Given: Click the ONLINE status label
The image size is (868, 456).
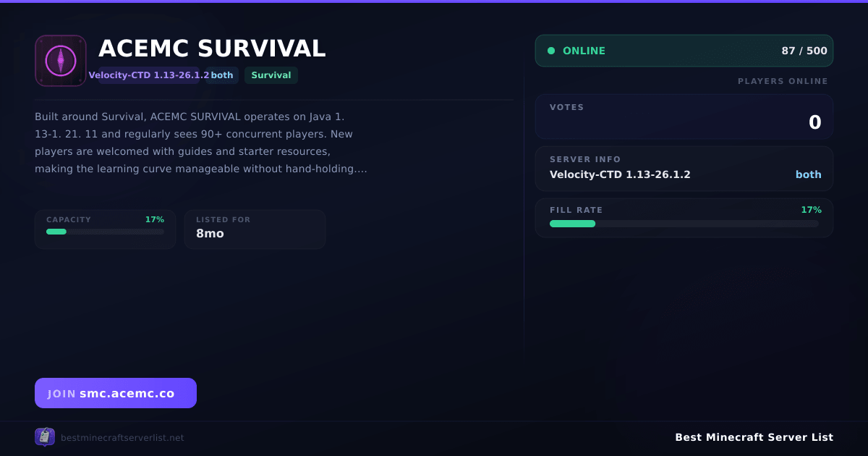Looking at the screenshot, I should click(x=584, y=51).
